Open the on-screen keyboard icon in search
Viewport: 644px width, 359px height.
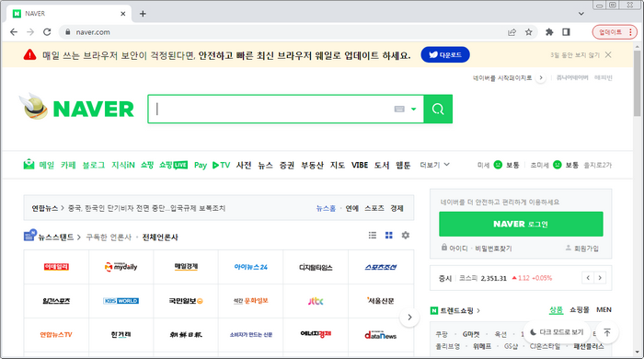[399, 109]
